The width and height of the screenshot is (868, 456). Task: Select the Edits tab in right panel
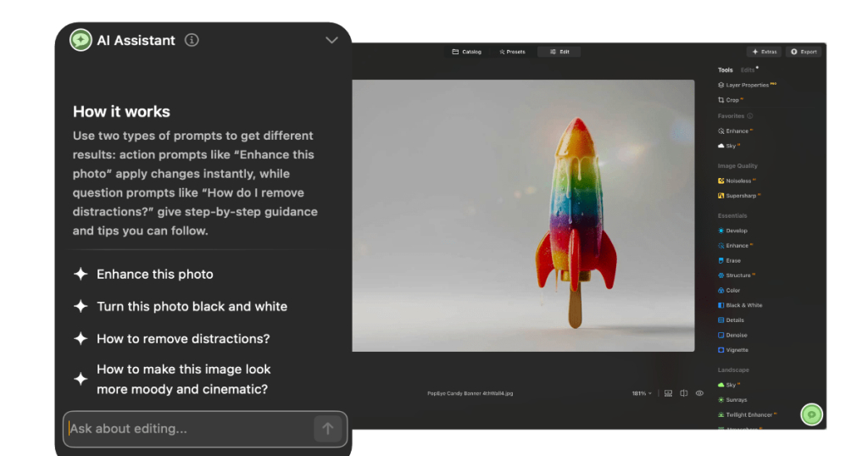(x=748, y=70)
